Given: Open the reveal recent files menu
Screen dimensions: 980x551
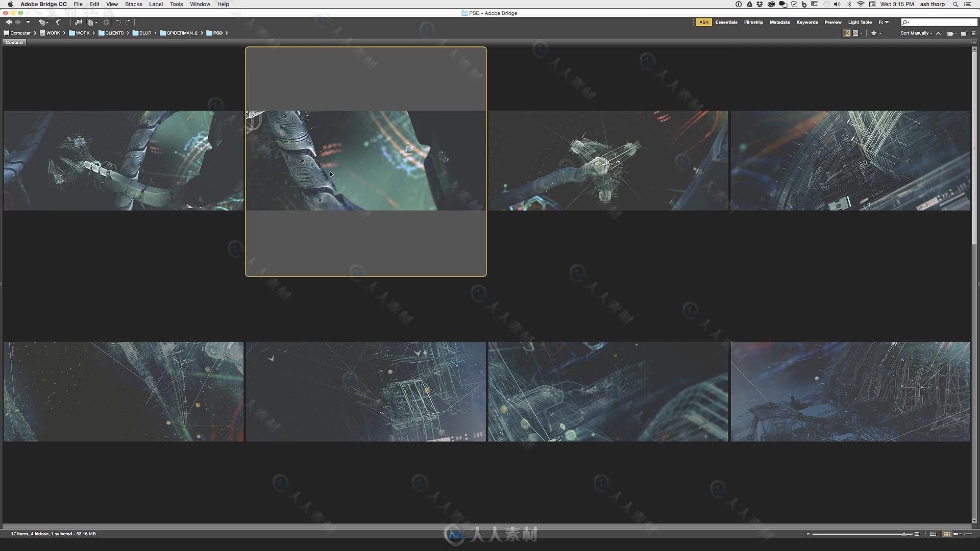Looking at the screenshot, I should click(x=43, y=22).
